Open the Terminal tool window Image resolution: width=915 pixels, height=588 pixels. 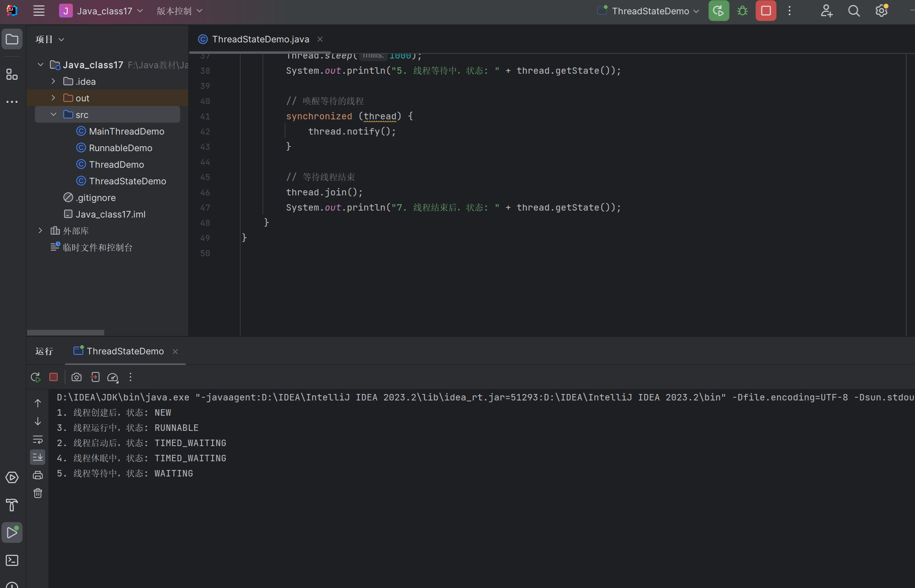click(12, 560)
